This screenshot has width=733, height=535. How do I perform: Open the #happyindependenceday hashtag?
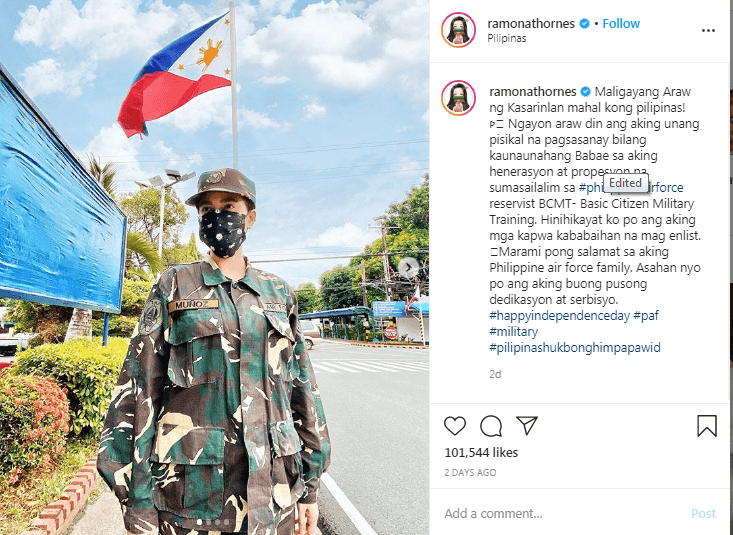pos(560,316)
